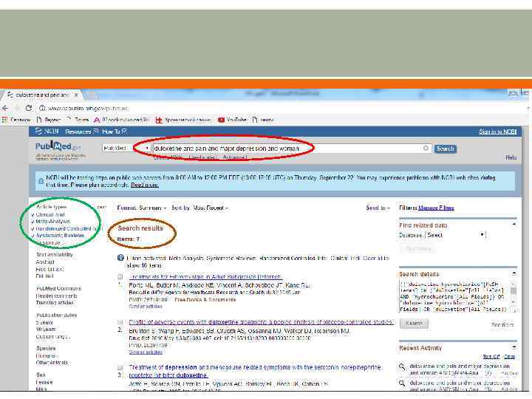Viewport: 532px width, 399px height.
Task: Click the NCBI logo in header
Action: [47, 132]
